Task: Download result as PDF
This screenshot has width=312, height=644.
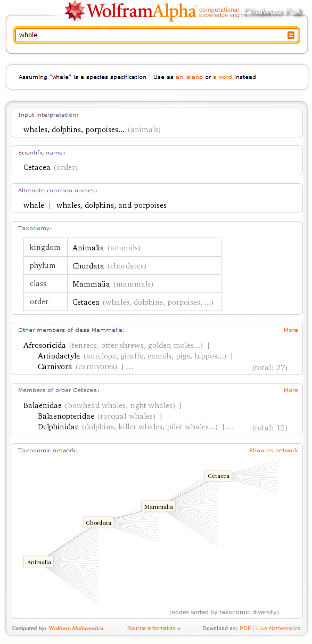Action: (x=245, y=629)
